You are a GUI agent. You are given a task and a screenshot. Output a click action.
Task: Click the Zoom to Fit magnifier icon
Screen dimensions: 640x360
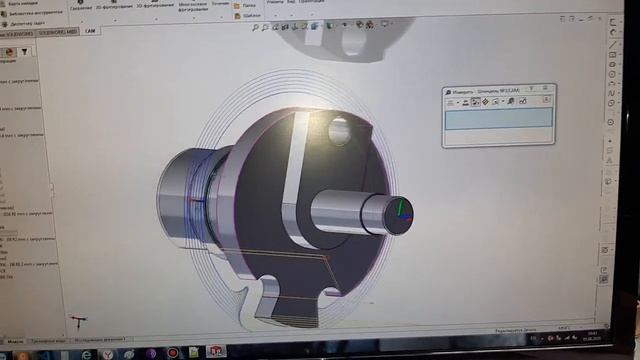[x=255, y=27]
